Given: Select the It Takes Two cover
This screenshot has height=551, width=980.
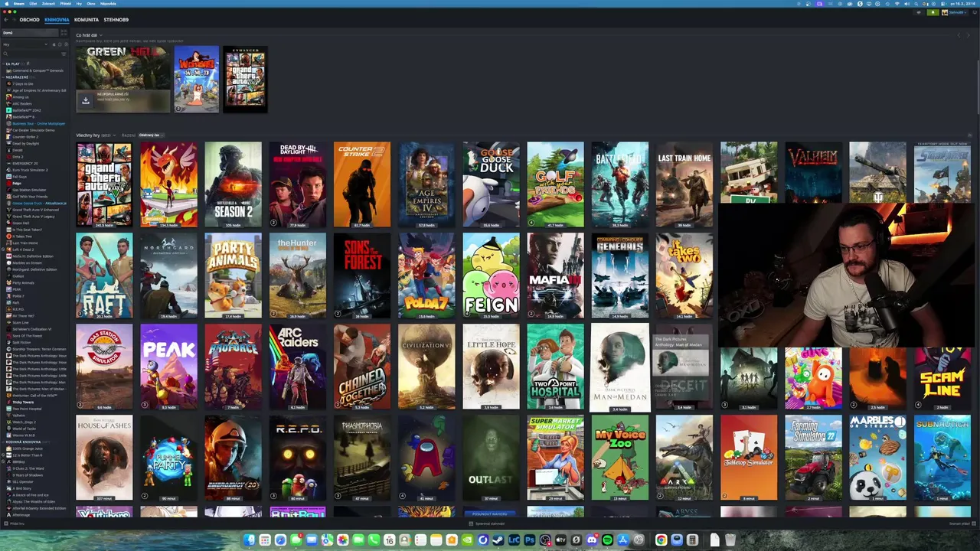Looking at the screenshot, I should [x=684, y=275].
